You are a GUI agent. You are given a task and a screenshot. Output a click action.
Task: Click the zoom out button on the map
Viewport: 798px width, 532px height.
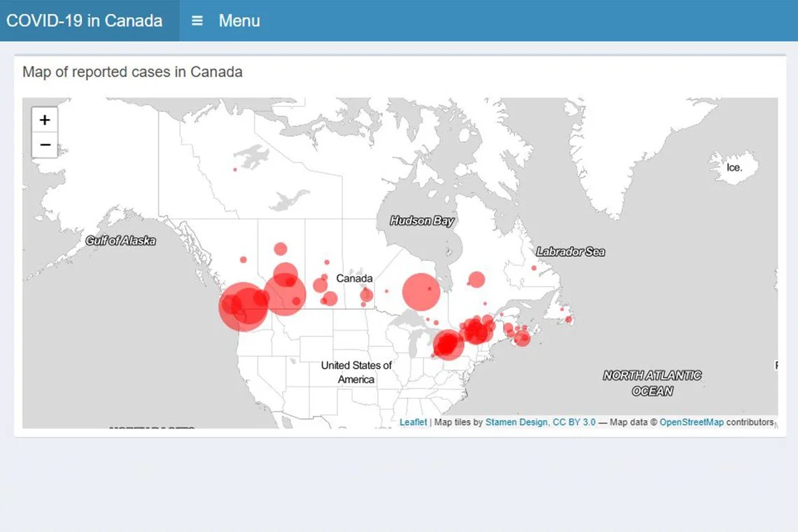(x=44, y=145)
